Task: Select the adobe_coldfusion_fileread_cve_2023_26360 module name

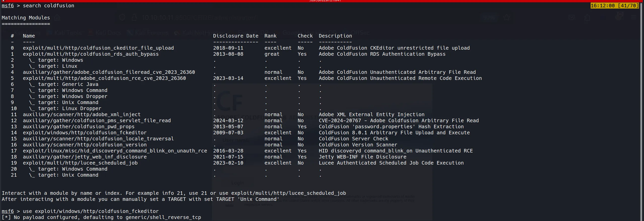Action: tap(109, 72)
